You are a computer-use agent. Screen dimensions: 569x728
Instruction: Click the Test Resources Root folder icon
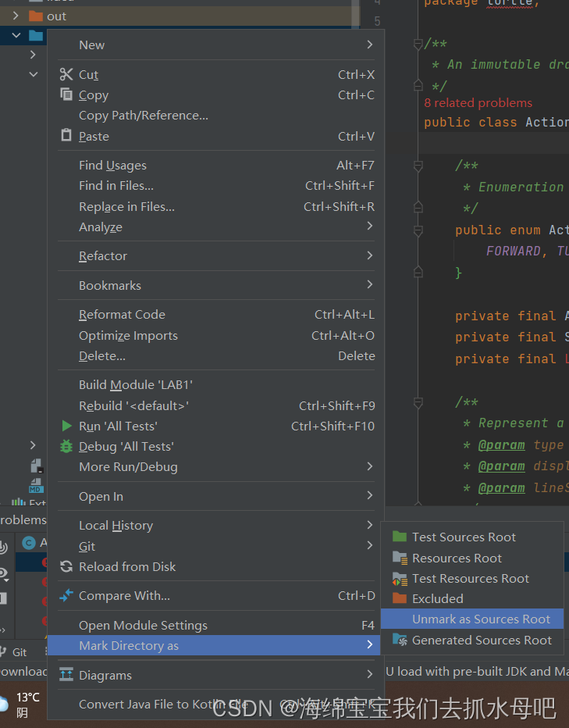[399, 579]
